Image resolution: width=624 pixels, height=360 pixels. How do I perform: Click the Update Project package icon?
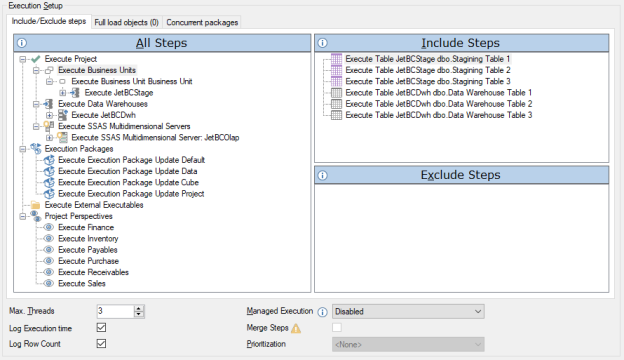pyautogui.click(x=49, y=194)
